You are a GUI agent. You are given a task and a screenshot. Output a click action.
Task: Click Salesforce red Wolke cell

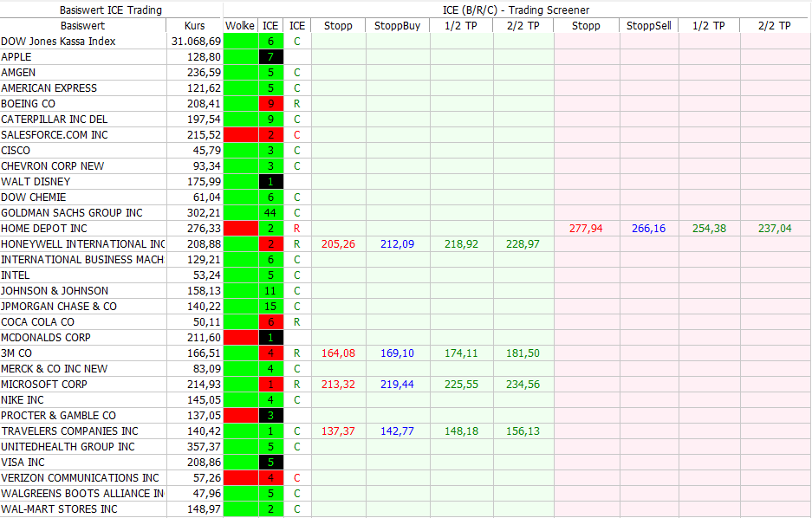click(241, 135)
